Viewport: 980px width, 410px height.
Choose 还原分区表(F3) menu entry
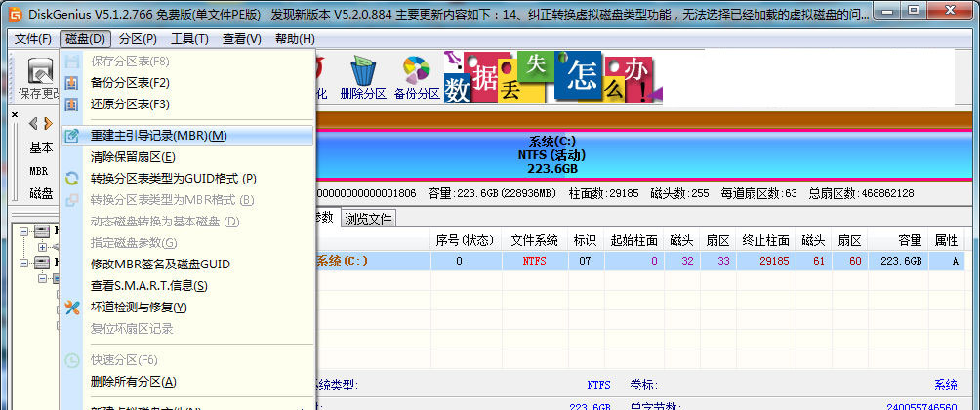(x=186, y=103)
